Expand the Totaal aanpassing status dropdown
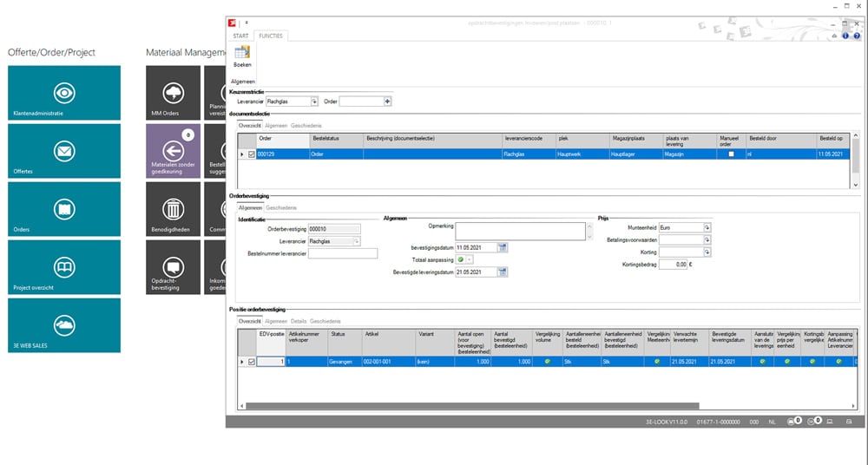 [470, 259]
